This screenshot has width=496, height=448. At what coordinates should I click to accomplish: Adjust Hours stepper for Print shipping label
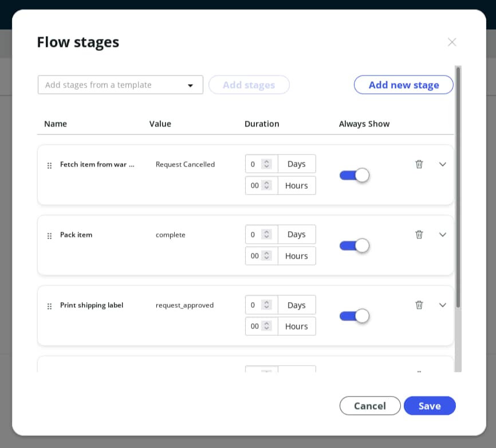[x=267, y=326]
